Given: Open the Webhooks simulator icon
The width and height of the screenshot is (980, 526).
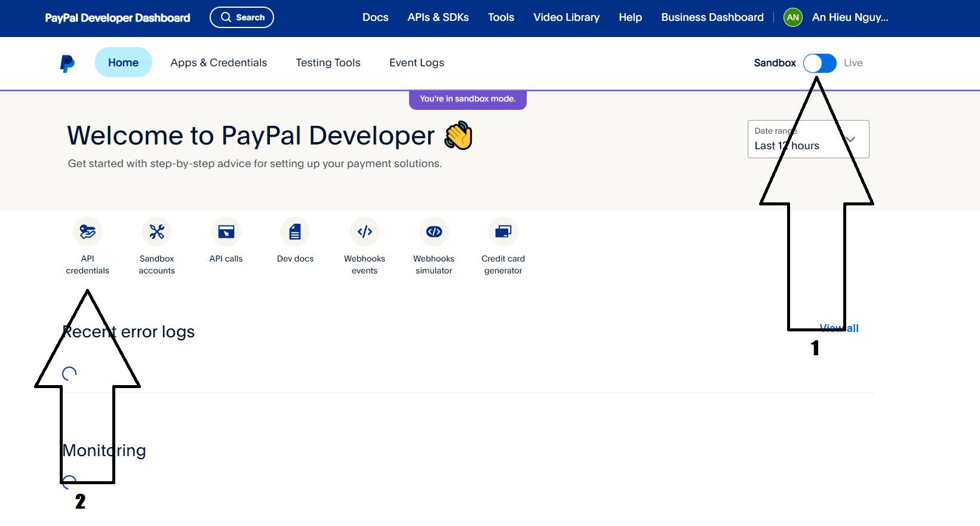Looking at the screenshot, I should click(434, 232).
